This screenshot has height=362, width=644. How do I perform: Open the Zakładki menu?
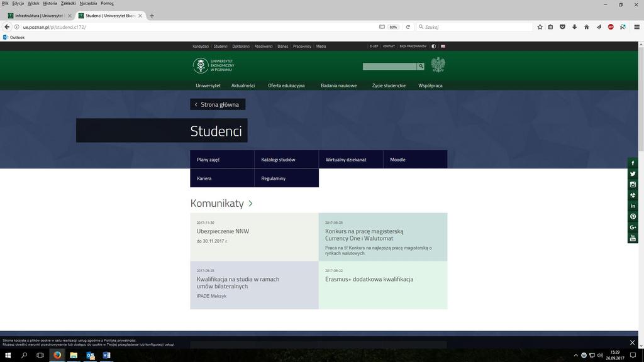tap(68, 3)
